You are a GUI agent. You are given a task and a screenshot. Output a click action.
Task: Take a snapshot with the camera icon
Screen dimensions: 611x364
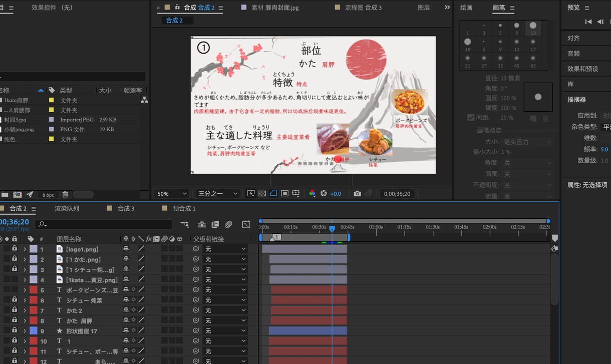[357, 194]
